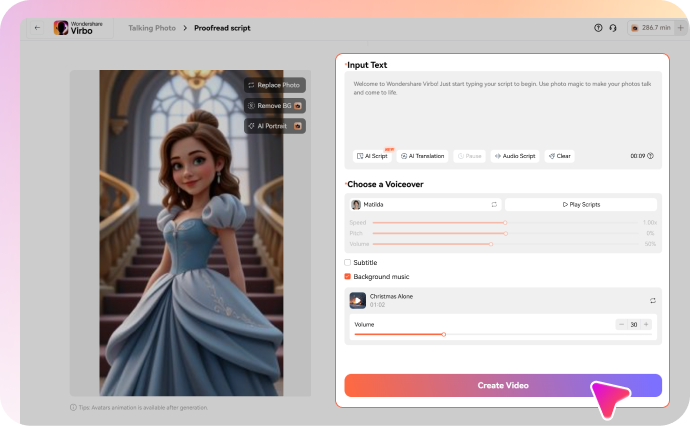Open the Matilda voiceover selector
This screenshot has height=426, width=690.
426,205
